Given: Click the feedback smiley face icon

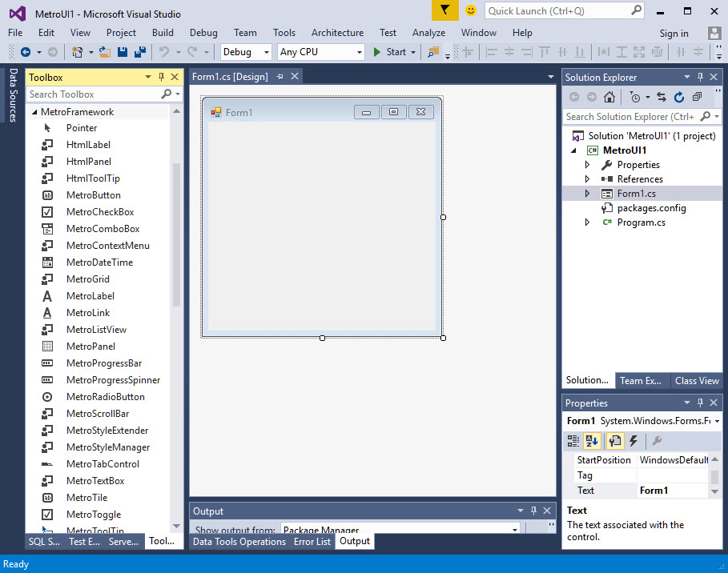Looking at the screenshot, I should 470,10.
